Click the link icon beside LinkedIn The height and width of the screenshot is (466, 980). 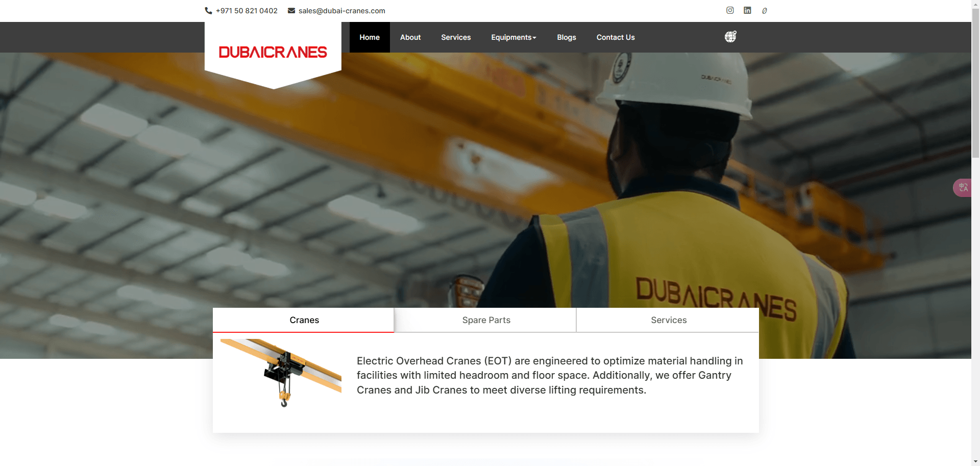(764, 11)
